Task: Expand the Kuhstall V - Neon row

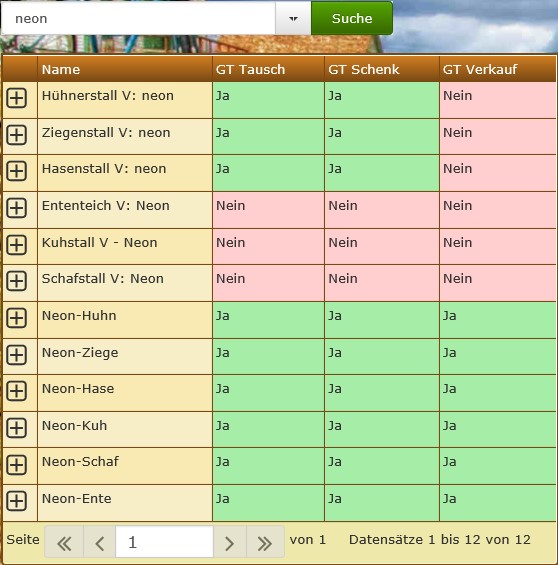Action: coord(17,245)
